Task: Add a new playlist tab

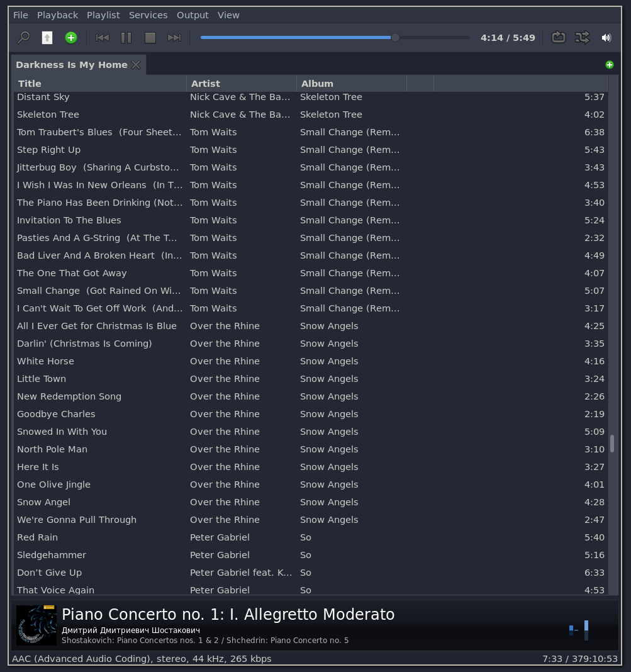Action: (x=609, y=65)
